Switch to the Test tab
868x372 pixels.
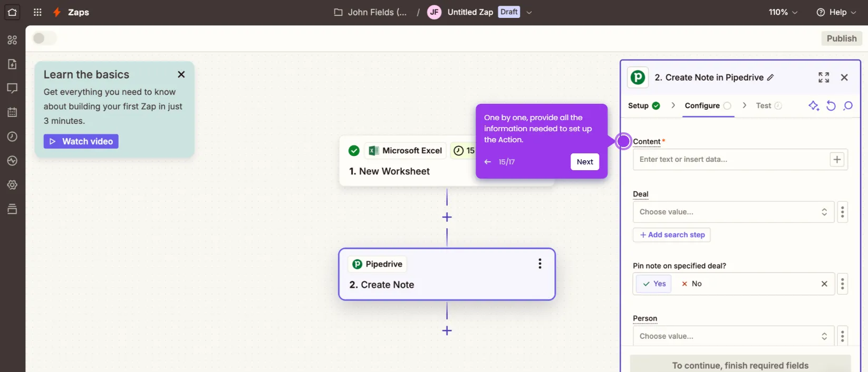(769, 105)
